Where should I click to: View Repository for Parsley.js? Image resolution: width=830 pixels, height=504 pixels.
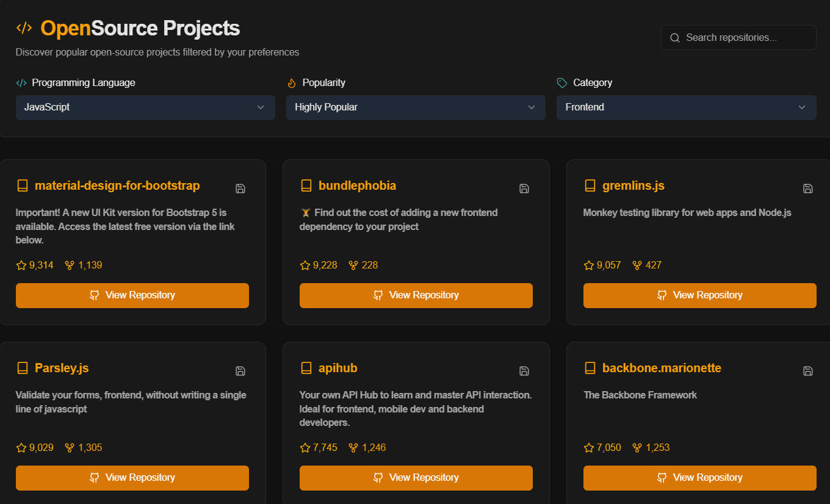[x=132, y=478]
